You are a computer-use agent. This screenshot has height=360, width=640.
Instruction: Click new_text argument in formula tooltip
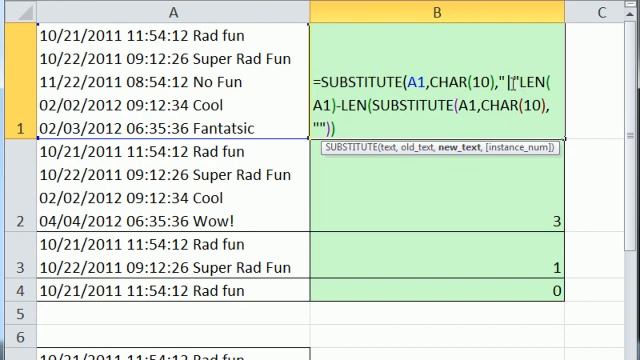click(459, 147)
